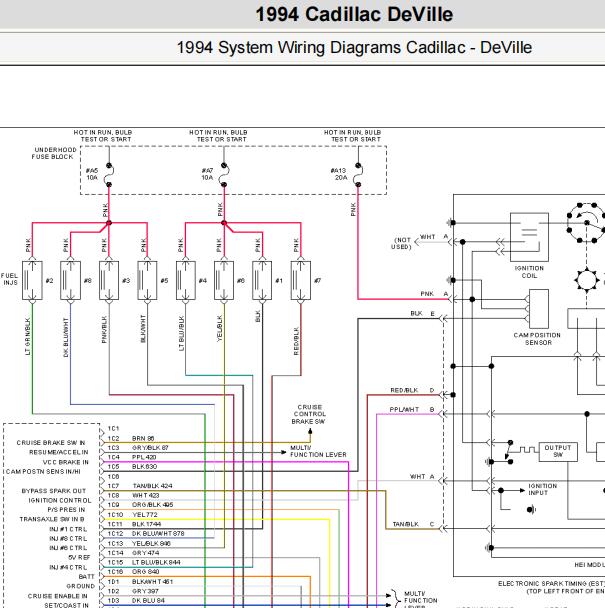Viewport: 605px width, 608px height.
Task: Click the Cruise Control Brake SW terminal dot
Action: click(x=310, y=431)
